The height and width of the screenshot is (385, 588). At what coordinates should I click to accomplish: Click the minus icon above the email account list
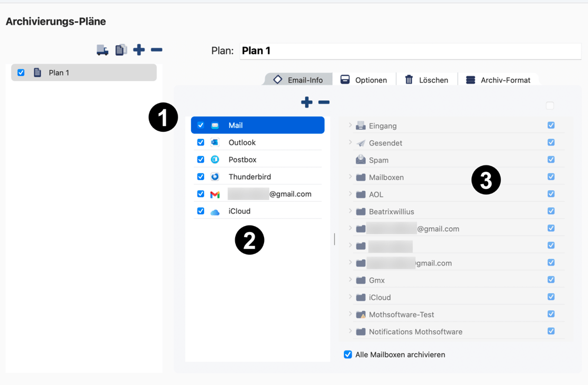[324, 102]
